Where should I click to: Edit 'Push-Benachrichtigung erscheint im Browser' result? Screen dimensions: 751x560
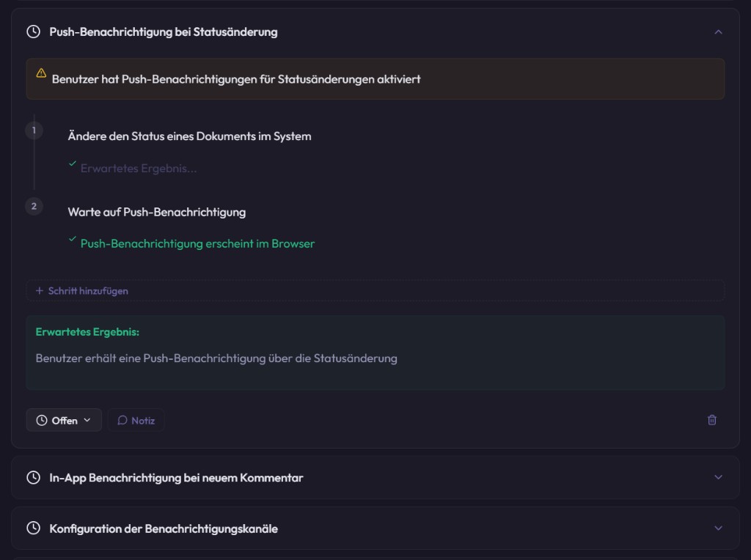(x=197, y=243)
